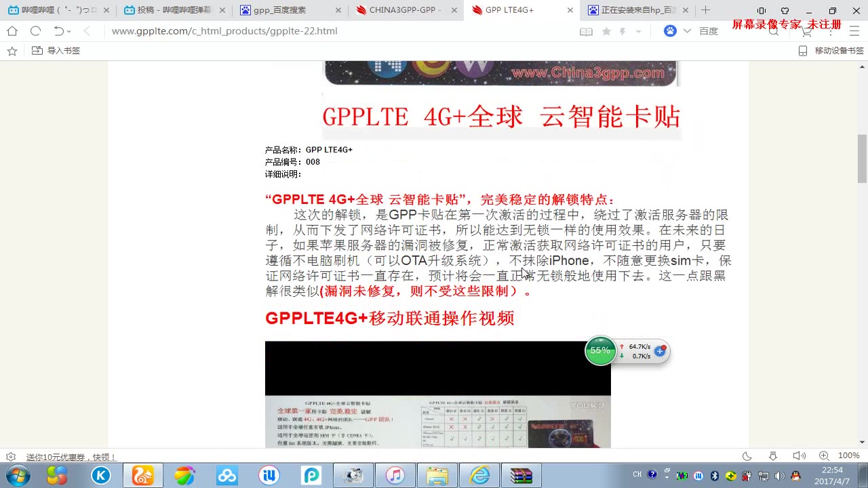Open Internet Explorer from taskbar
This screenshot has height=488, width=868.
[x=479, y=476]
